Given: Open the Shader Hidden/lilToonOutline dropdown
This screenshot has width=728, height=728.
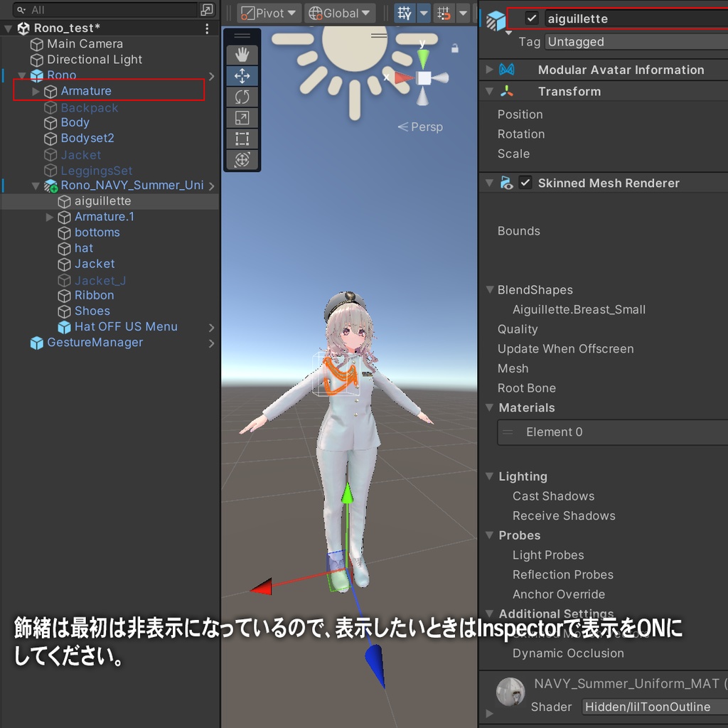Looking at the screenshot, I should tap(655, 707).
